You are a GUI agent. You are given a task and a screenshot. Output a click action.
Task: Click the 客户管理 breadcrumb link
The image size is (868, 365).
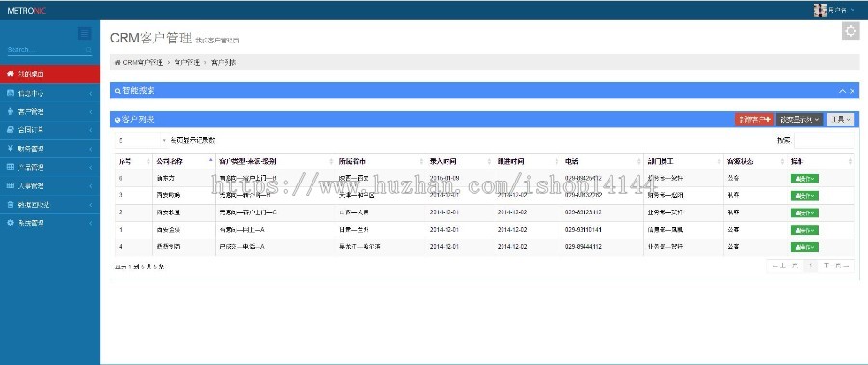pos(186,63)
